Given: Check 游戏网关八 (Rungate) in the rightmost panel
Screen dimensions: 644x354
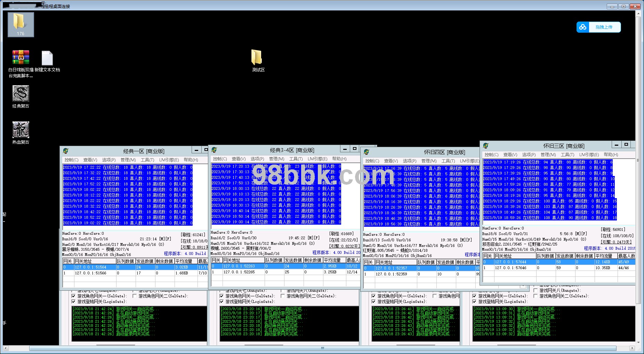Looking at the screenshot, I should point(536,290).
